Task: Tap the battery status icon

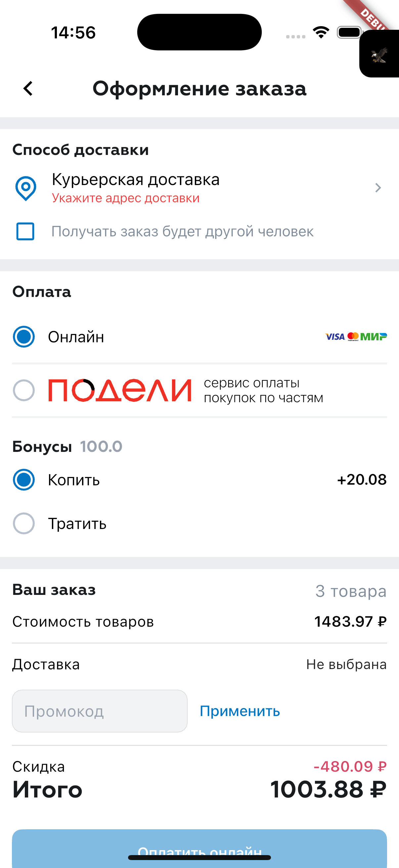Action: [349, 32]
